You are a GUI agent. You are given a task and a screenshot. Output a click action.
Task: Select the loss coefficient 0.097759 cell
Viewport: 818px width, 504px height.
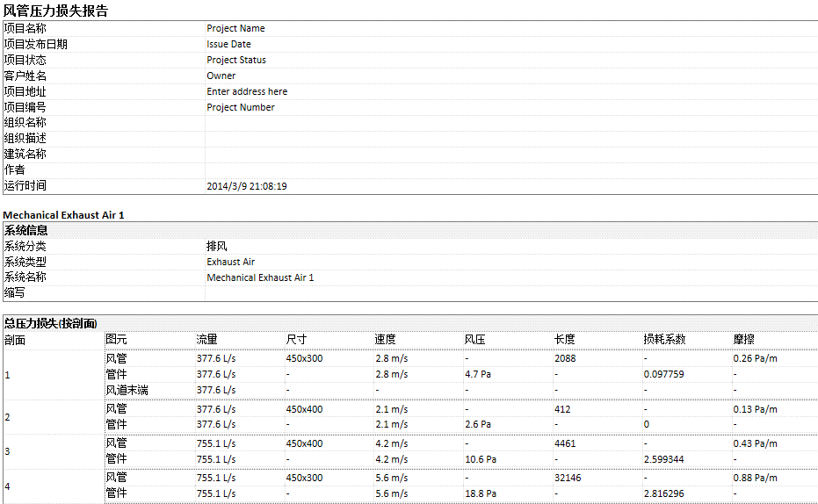[x=664, y=374]
